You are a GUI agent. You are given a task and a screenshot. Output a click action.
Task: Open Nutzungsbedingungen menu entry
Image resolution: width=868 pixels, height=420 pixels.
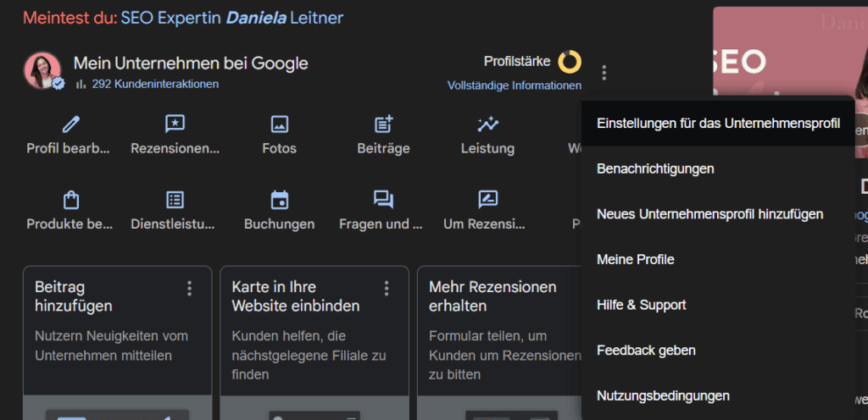(x=719, y=395)
